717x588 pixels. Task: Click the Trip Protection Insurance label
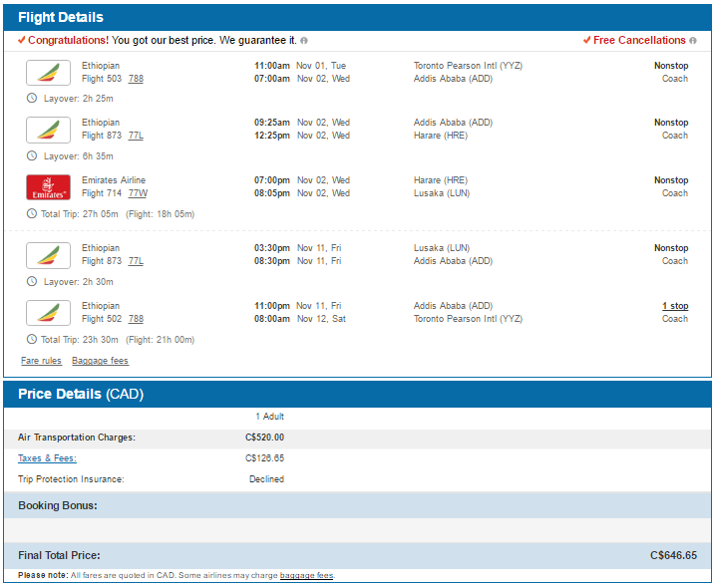71,479
